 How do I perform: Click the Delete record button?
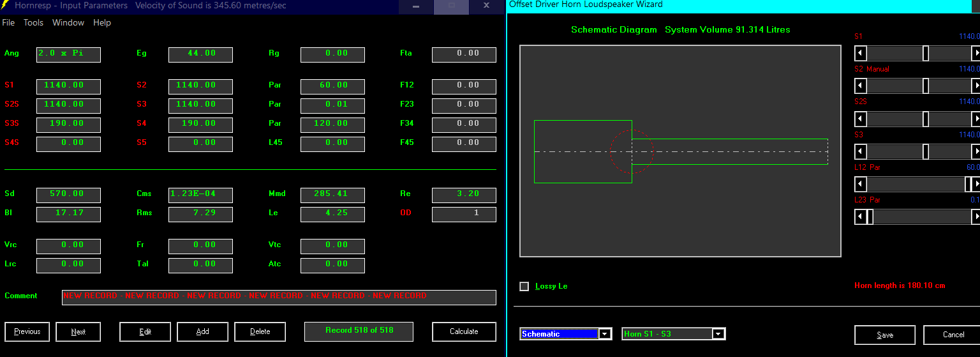point(260,331)
